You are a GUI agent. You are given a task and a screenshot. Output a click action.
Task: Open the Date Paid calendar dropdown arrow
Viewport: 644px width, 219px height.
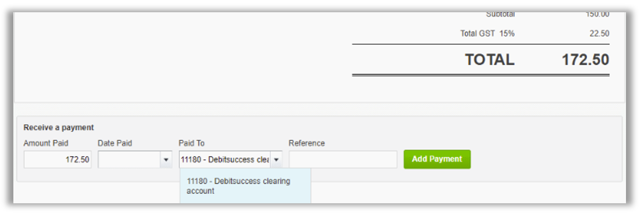pyautogui.click(x=166, y=160)
